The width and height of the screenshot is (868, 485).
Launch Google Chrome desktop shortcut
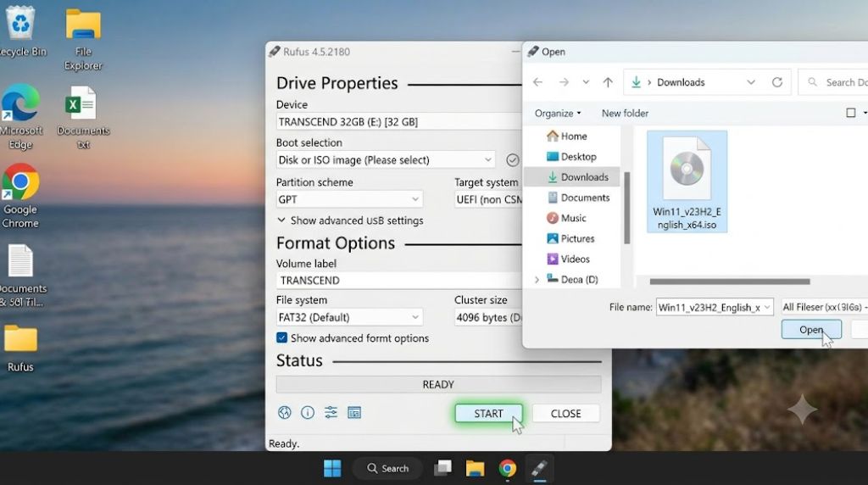[x=21, y=197]
